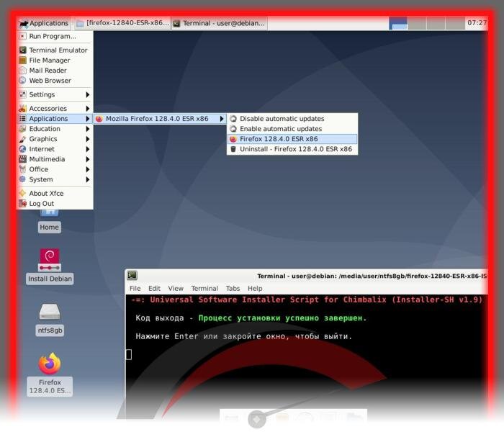The width and height of the screenshot is (504, 432).
Task: Click the Mail Reader envelope icon
Action: tap(22, 71)
